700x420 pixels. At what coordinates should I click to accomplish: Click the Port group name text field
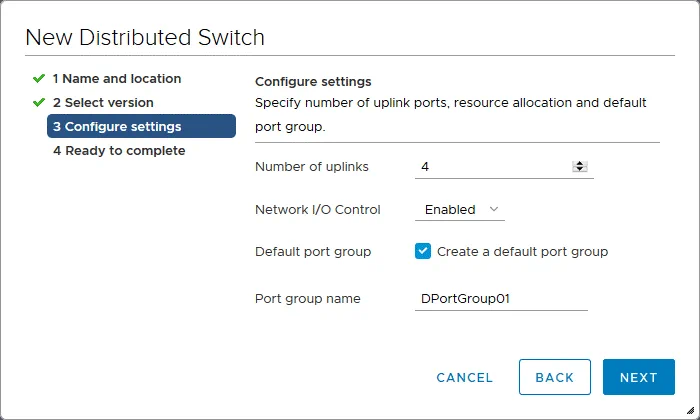point(500,299)
